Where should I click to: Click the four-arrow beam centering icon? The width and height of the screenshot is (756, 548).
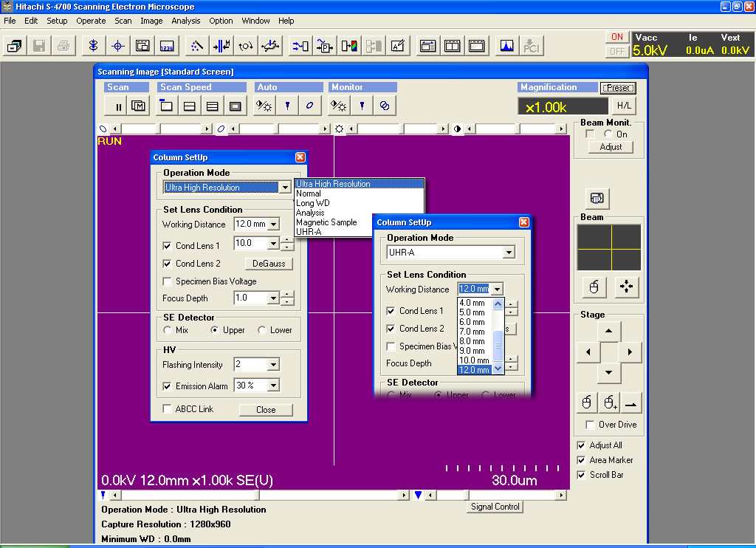(626, 287)
